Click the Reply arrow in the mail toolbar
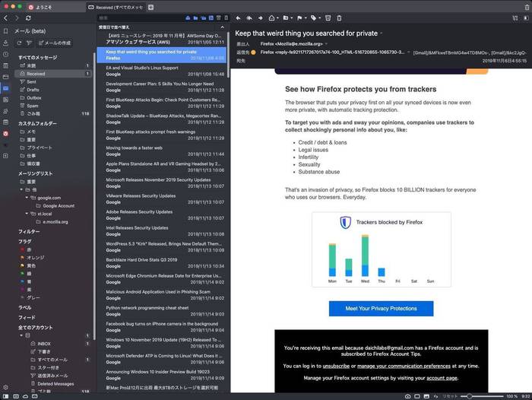The width and height of the screenshot is (532, 400). point(238,18)
